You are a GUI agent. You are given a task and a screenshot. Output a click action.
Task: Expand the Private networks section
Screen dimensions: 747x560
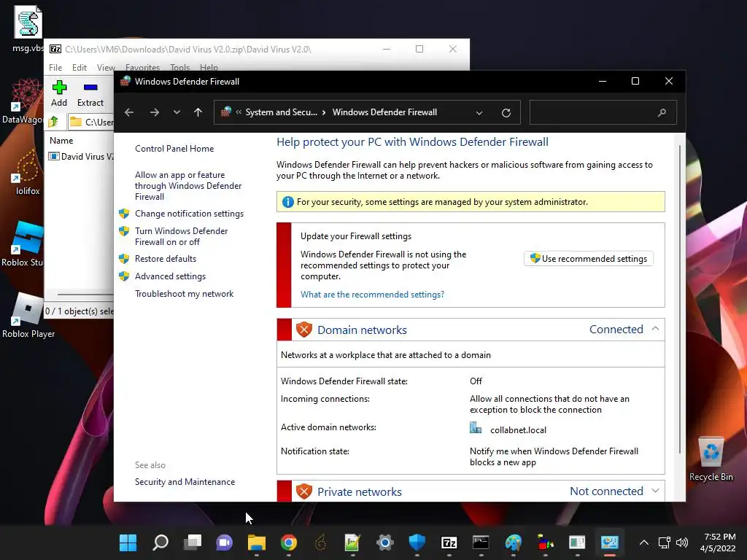click(655, 491)
